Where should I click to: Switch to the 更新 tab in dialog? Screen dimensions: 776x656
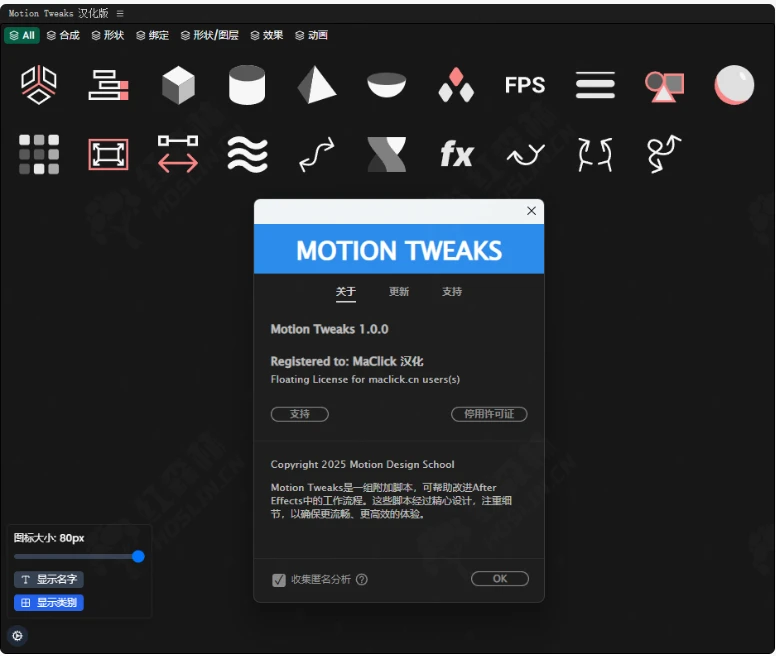pyautogui.click(x=399, y=292)
